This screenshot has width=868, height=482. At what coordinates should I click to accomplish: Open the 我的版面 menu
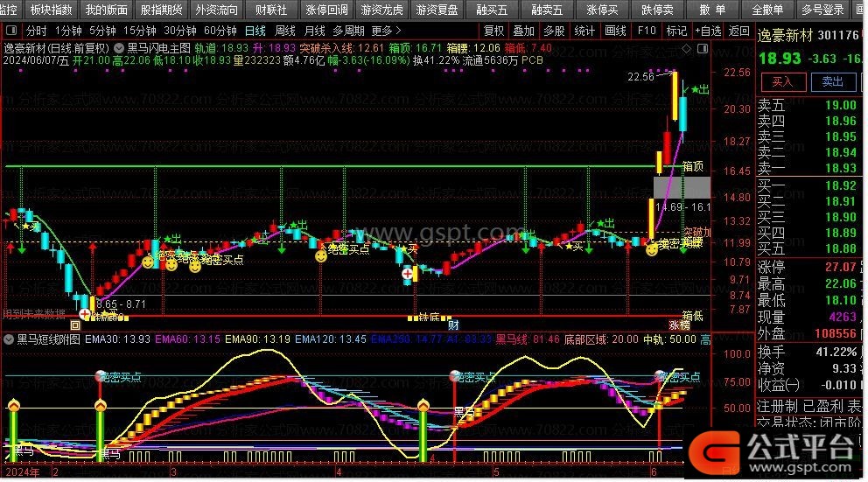click(106, 10)
